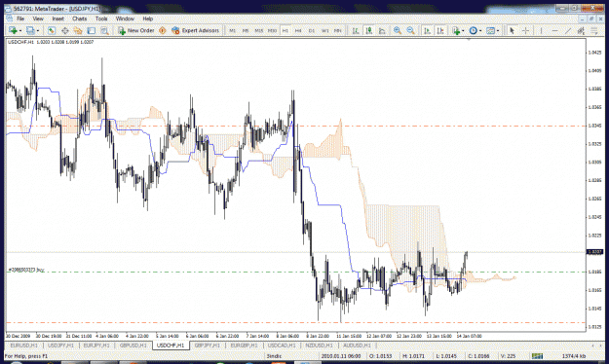Select the crosshair tool
Viewport: 609px width, 364px height.
click(x=525, y=30)
